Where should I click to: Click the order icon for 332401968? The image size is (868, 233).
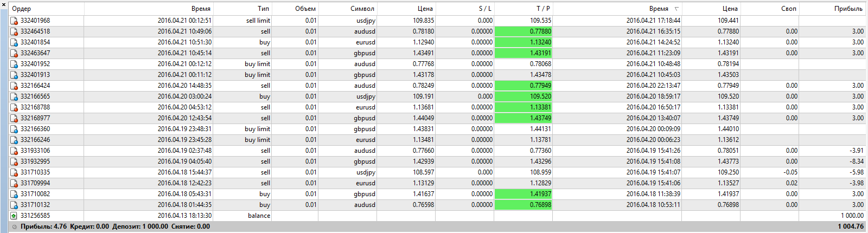[14, 21]
